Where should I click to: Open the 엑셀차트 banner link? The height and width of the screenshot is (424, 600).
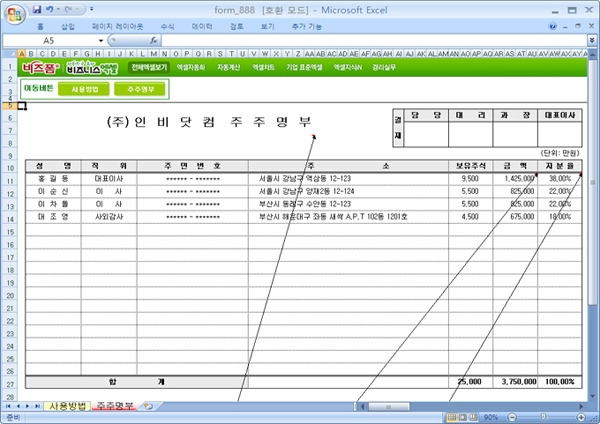(x=263, y=67)
